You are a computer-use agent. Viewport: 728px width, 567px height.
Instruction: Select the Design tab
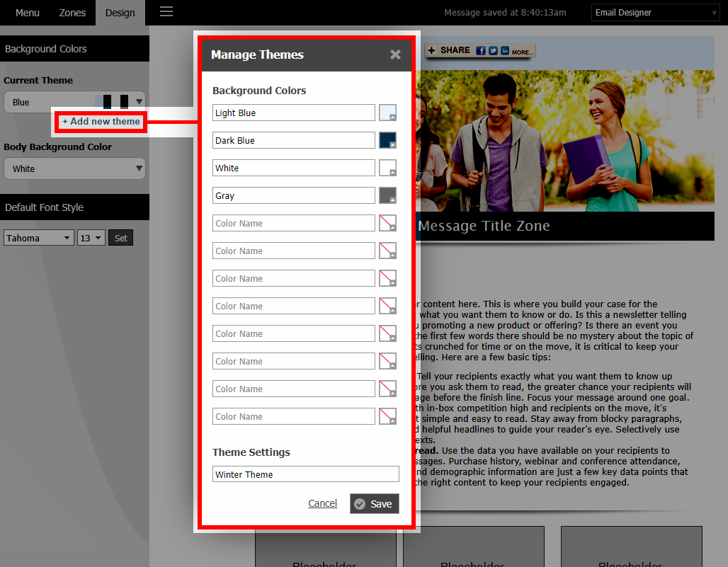pos(120,13)
